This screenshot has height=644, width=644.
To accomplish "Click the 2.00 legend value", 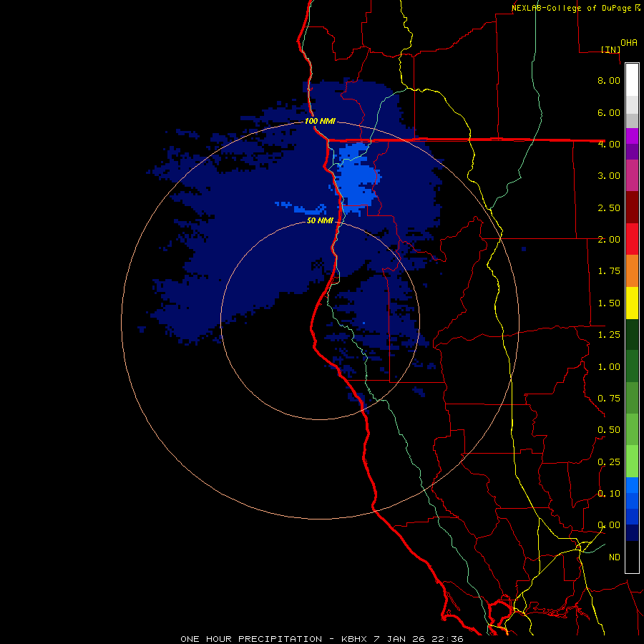I will click(609, 240).
